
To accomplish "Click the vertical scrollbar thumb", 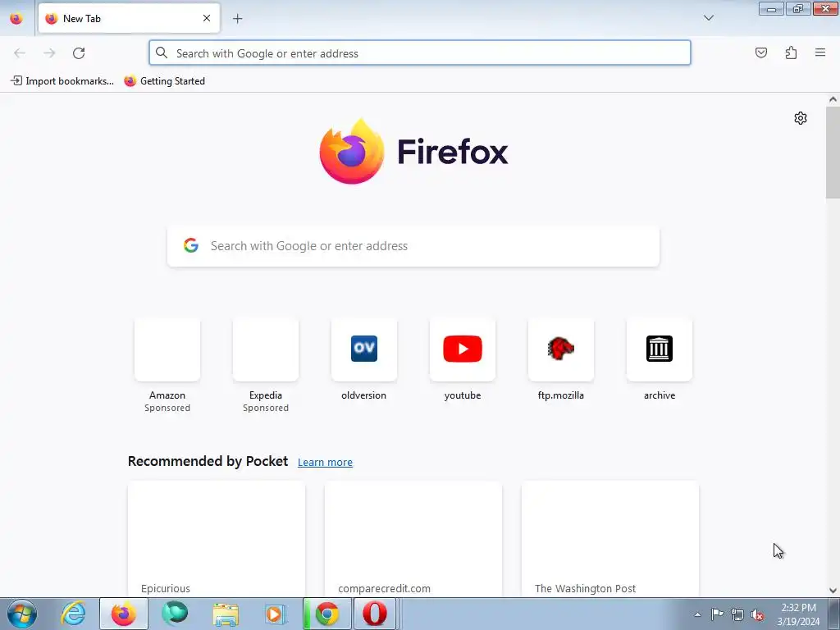I will 833,153.
